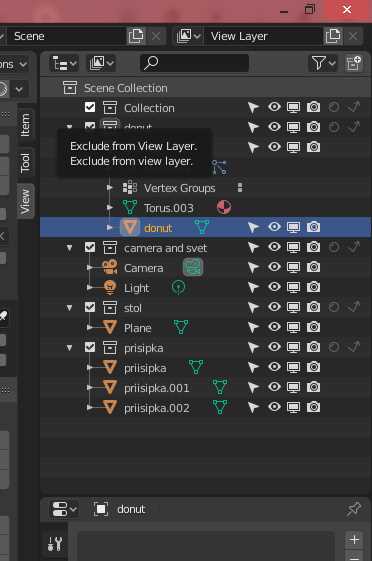Click the priisipka.002 mesh data icon
This screenshot has height=561, width=372.
220,407
